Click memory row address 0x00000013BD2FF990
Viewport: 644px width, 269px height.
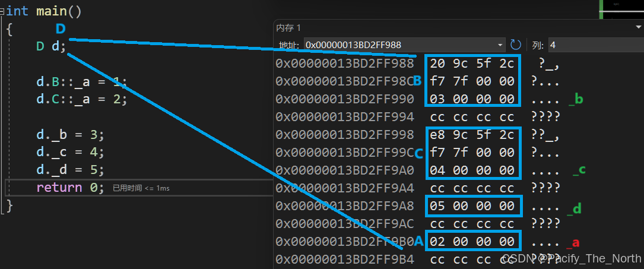345,99
